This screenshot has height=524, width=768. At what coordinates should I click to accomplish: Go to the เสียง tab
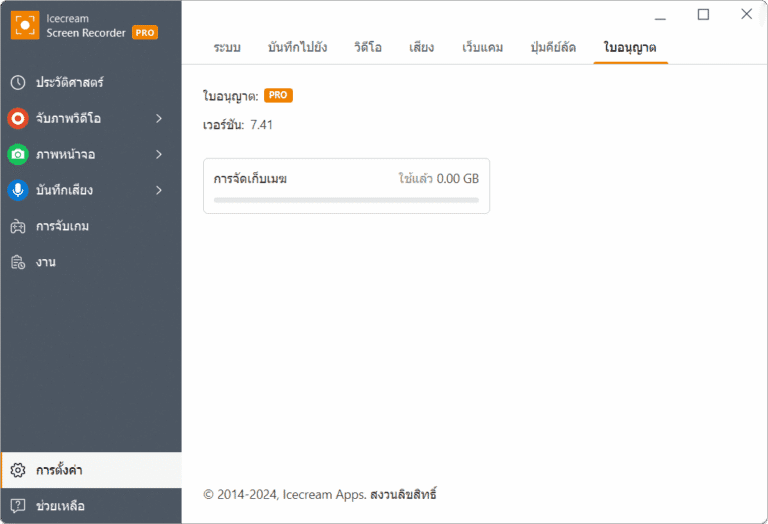422,48
